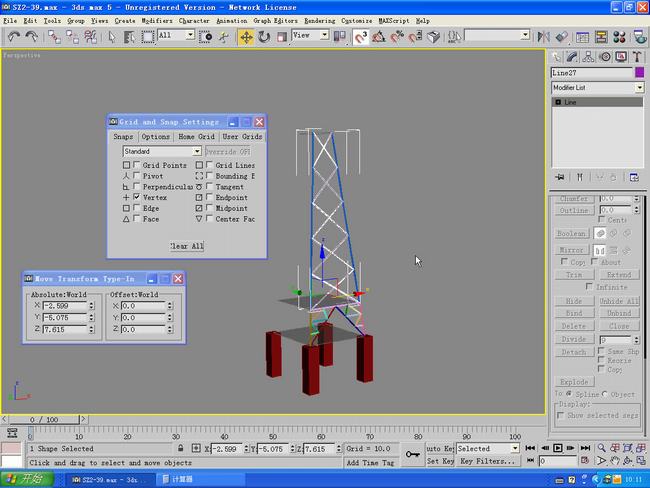This screenshot has height=488, width=650.
Task: Click the Clear All snaps button
Action: click(x=187, y=246)
